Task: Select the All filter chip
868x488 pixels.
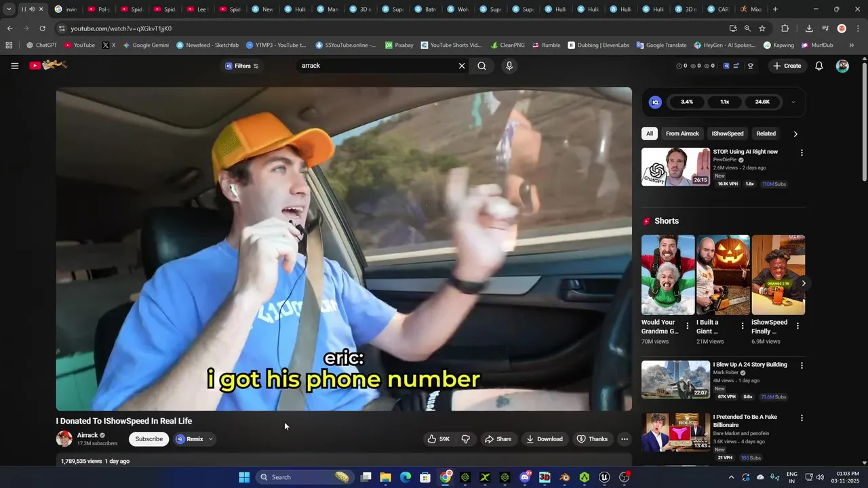Action: click(650, 134)
